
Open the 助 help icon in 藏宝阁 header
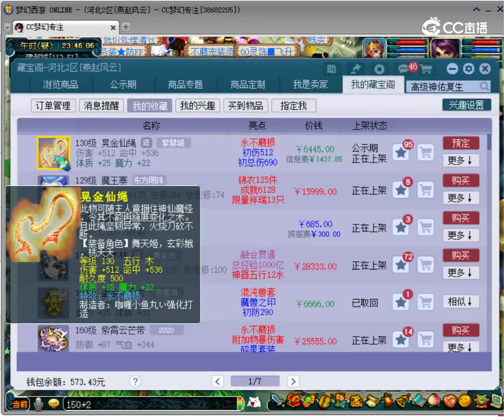[332, 69]
